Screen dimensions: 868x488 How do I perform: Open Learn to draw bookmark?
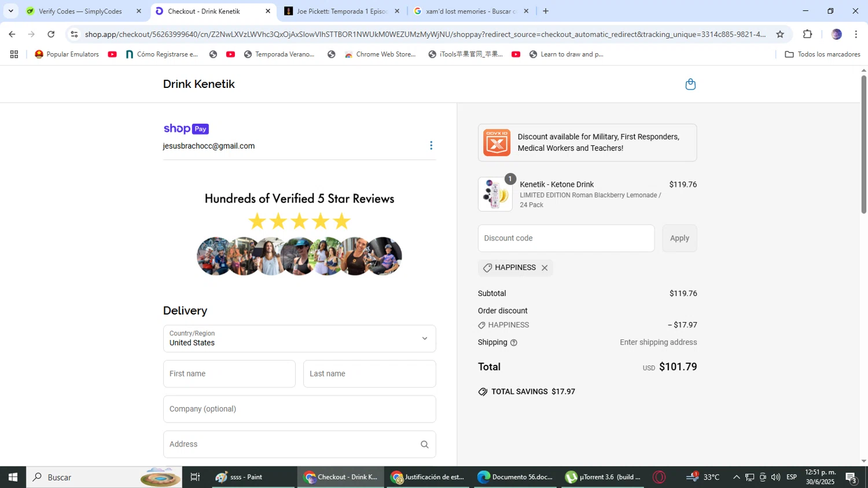pyautogui.click(x=566, y=54)
